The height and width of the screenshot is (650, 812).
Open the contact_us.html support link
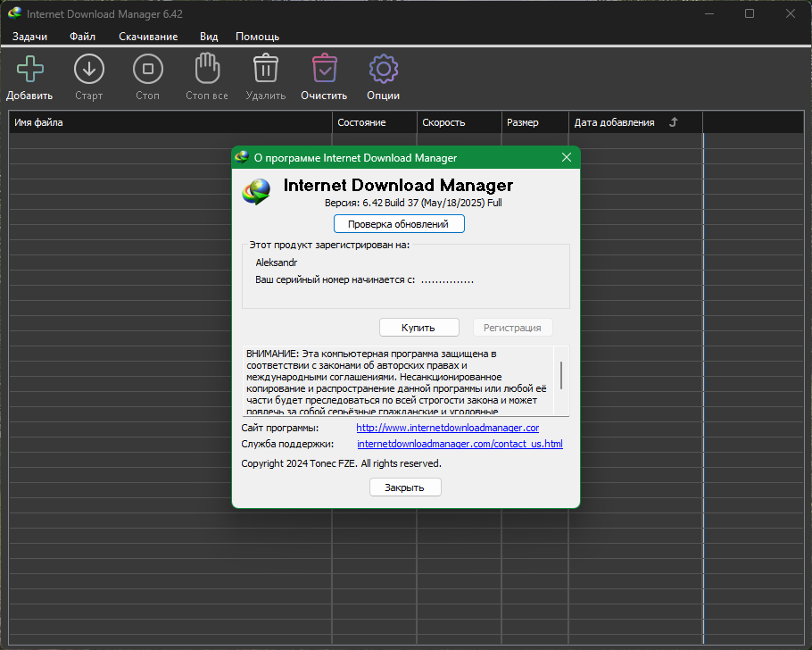[460, 444]
